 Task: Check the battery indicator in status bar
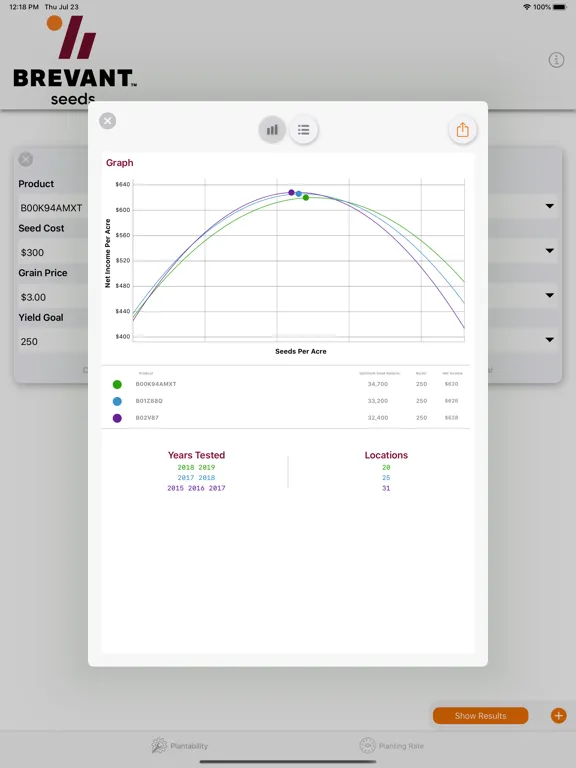(x=560, y=7)
